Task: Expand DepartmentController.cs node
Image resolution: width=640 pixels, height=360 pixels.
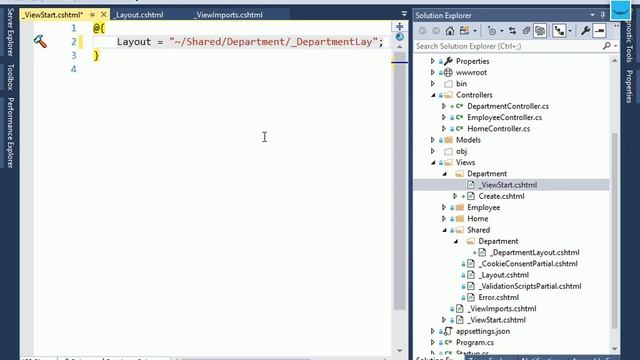Action: click(444, 106)
